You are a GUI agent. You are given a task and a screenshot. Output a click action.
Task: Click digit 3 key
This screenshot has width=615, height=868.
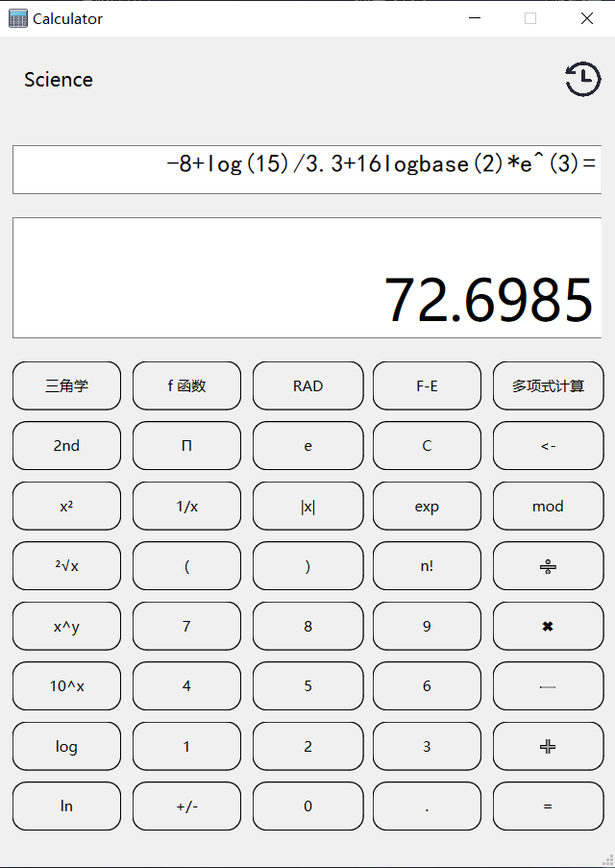point(427,746)
